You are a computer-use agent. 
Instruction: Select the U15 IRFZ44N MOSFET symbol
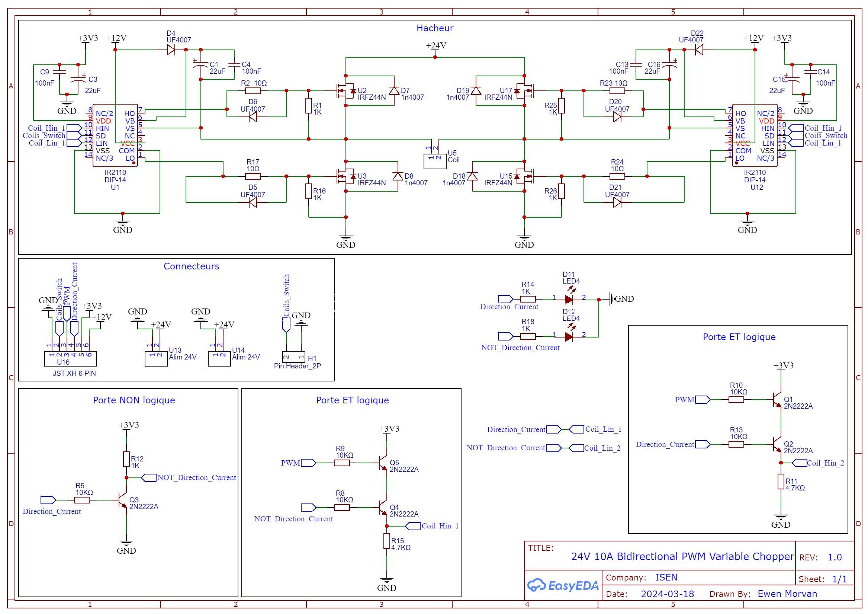[x=524, y=176]
